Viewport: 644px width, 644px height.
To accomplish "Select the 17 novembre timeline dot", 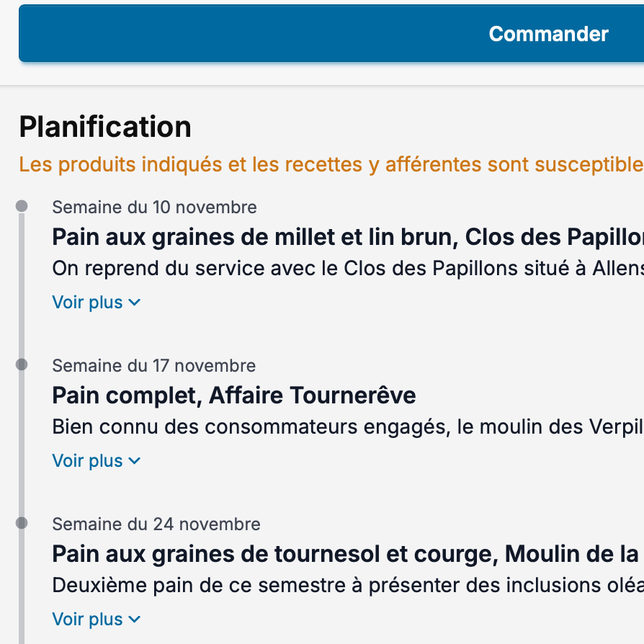I will (22, 365).
